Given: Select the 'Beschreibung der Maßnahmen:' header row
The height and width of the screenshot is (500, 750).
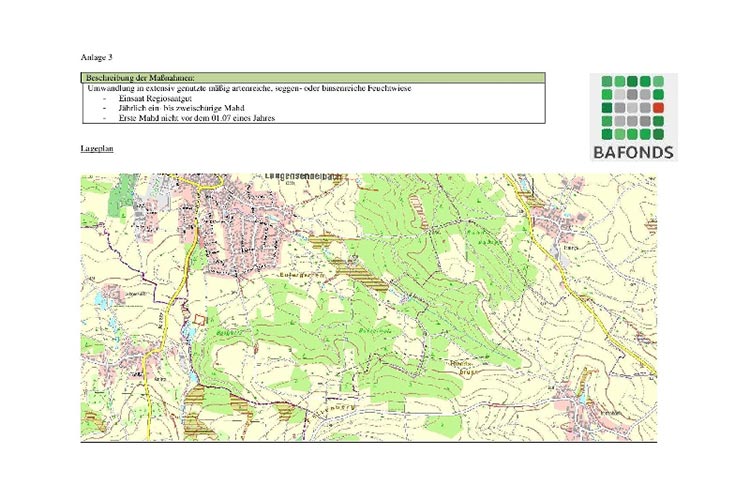Looking at the screenshot, I should [313, 78].
